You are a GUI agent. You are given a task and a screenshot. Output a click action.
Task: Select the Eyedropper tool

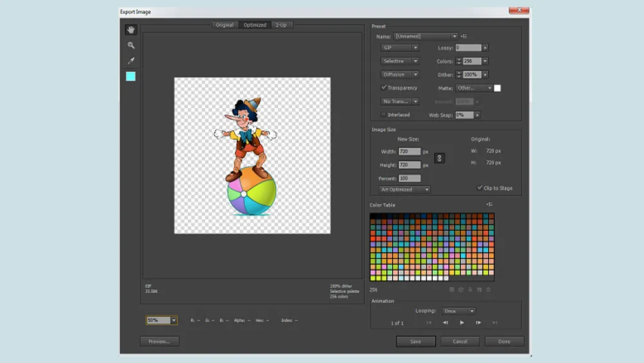click(131, 61)
